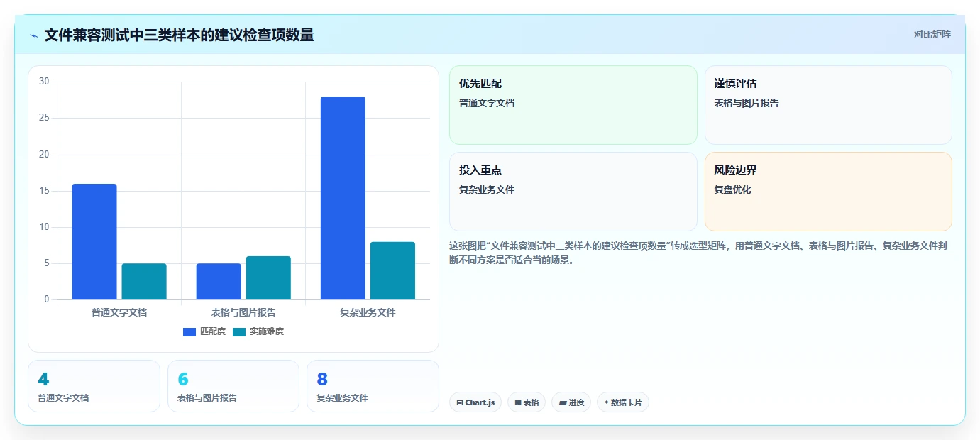This screenshot has width=980, height=440.
Task: Select the stat card showing 4
Action: pyautogui.click(x=94, y=386)
